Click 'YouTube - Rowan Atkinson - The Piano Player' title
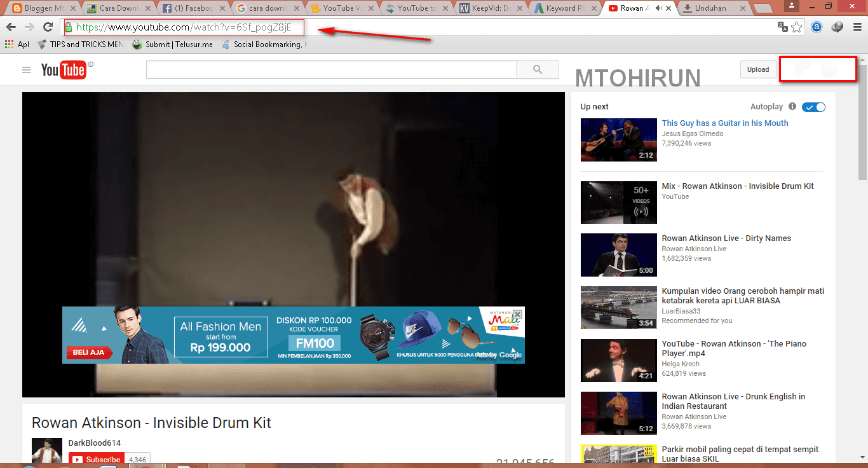 click(x=734, y=348)
